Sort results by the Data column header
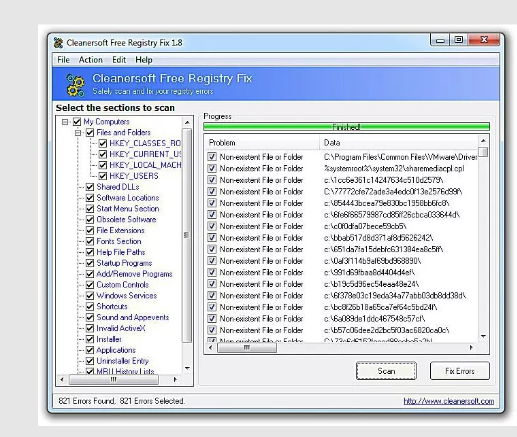 click(x=399, y=143)
